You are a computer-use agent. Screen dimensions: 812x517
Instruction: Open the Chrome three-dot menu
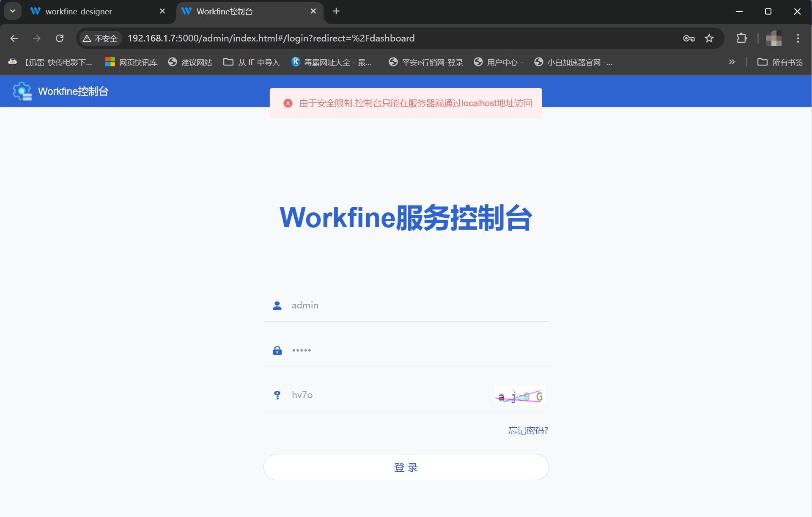click(x=798, y=38)
